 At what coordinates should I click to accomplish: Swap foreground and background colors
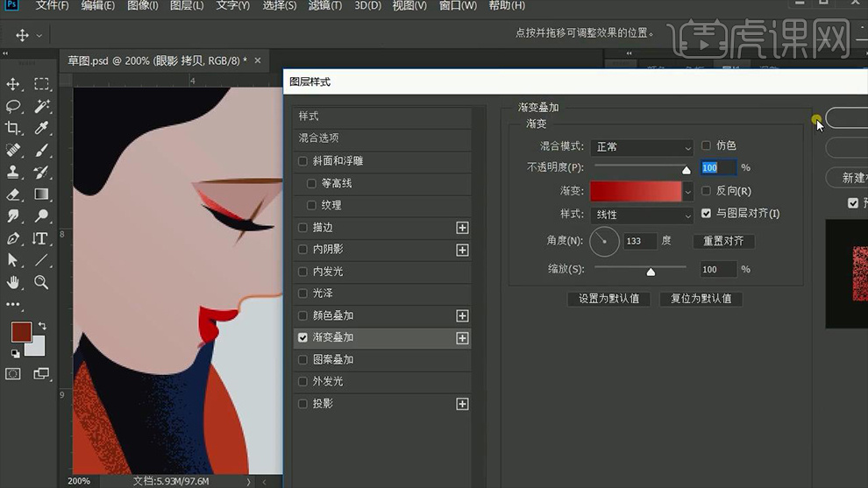[x=42, y=327]
